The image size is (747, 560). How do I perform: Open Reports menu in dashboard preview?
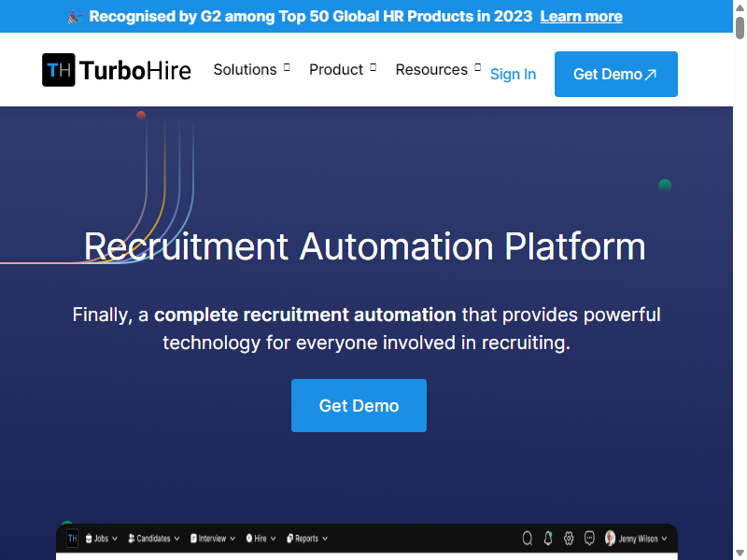(x=307, y=539)
